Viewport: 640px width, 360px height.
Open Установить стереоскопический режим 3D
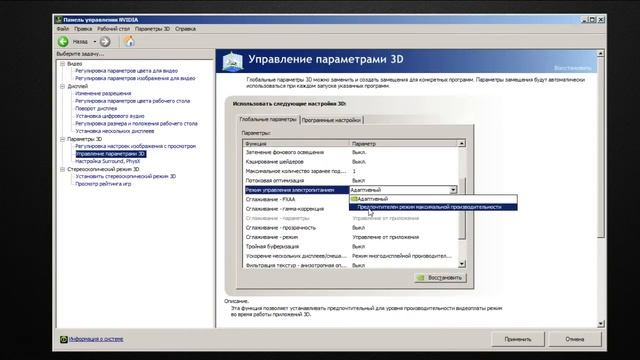tap(125, 176)
